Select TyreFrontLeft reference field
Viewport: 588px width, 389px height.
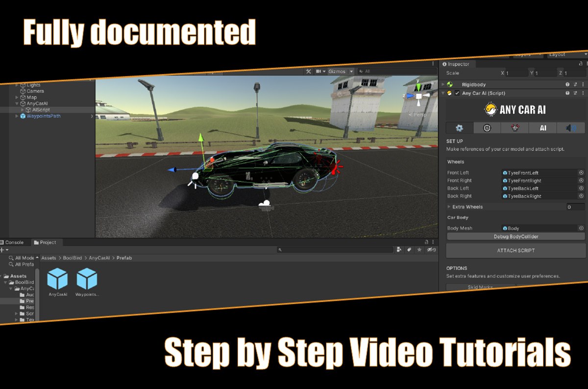[x=539, y=173]
